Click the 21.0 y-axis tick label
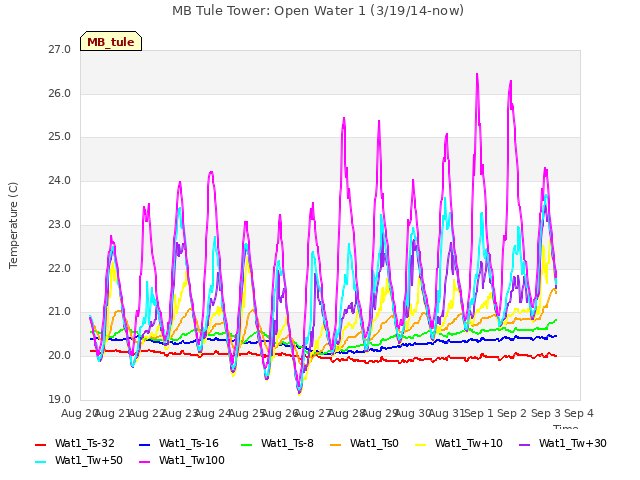The image size is (640, 480). (x=60, y=312)
